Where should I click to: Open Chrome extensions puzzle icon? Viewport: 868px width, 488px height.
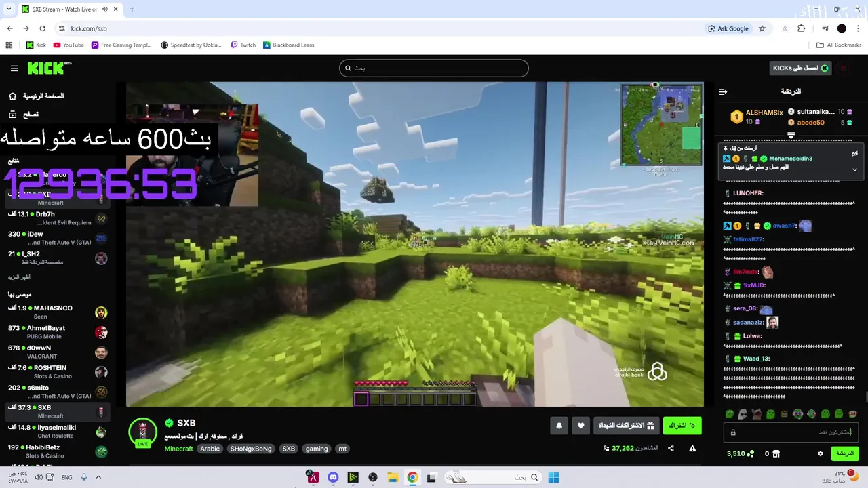point(801,28)
